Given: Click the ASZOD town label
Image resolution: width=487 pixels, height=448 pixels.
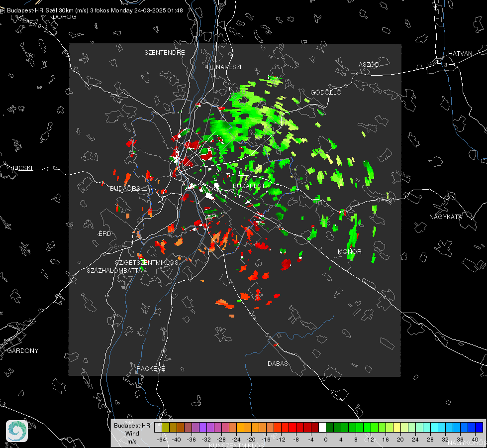Looking at the screenshot, I should point(369,64).
